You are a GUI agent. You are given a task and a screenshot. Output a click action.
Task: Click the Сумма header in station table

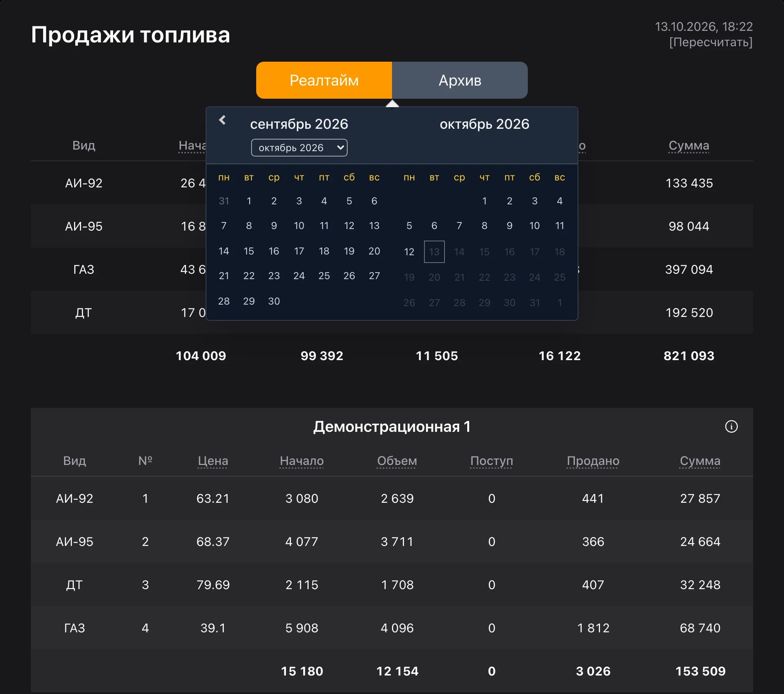[700, 461]
